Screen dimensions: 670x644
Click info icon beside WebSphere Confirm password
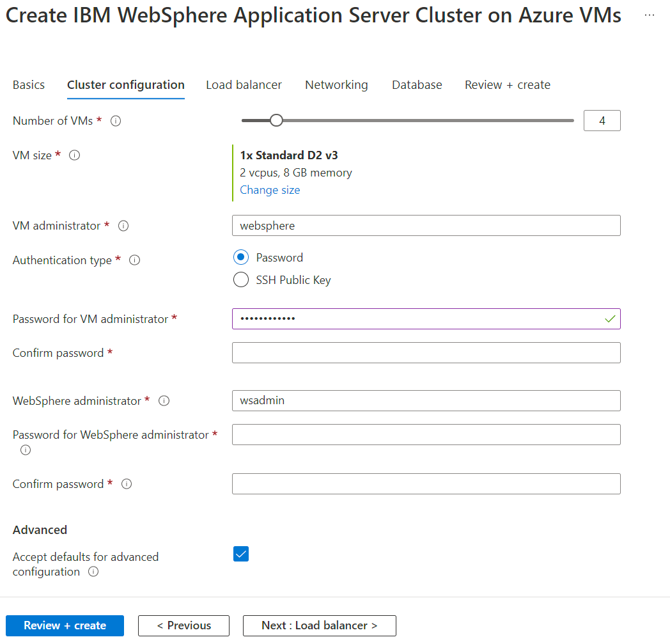127,483
